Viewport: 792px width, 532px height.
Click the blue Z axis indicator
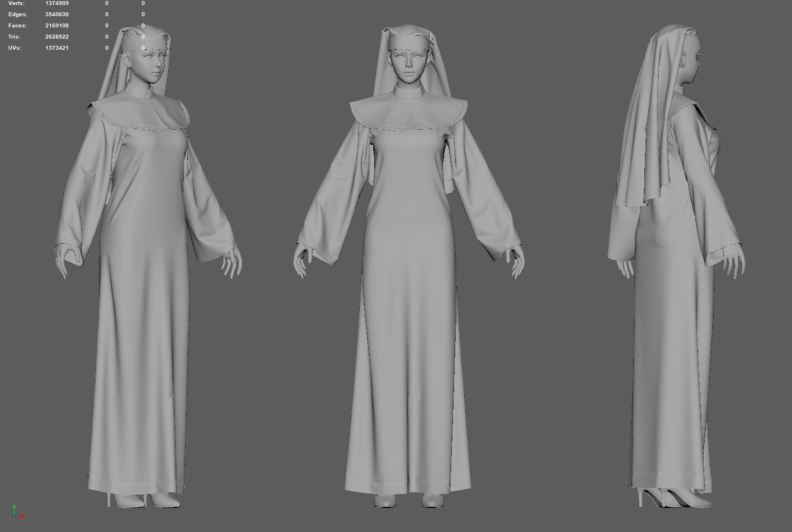click(x=14, y=515)
